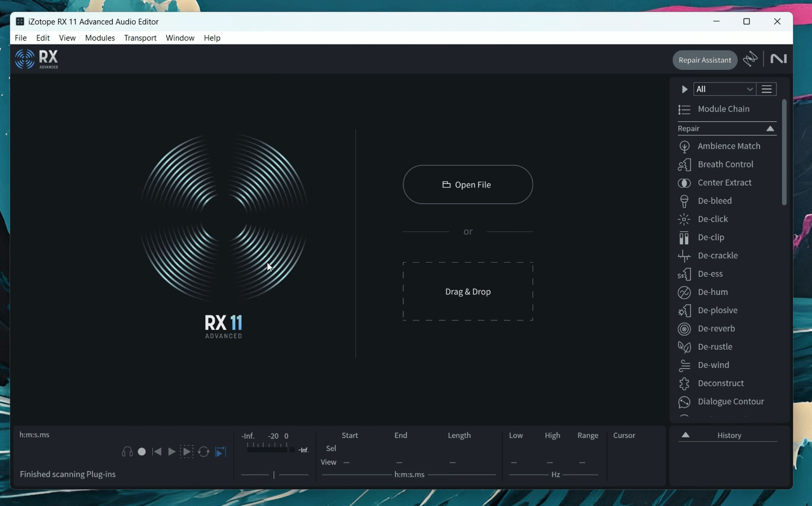The image size is (812, 506).
Task: Launch Repair Assistant
Action: click(x=705, y=60)
